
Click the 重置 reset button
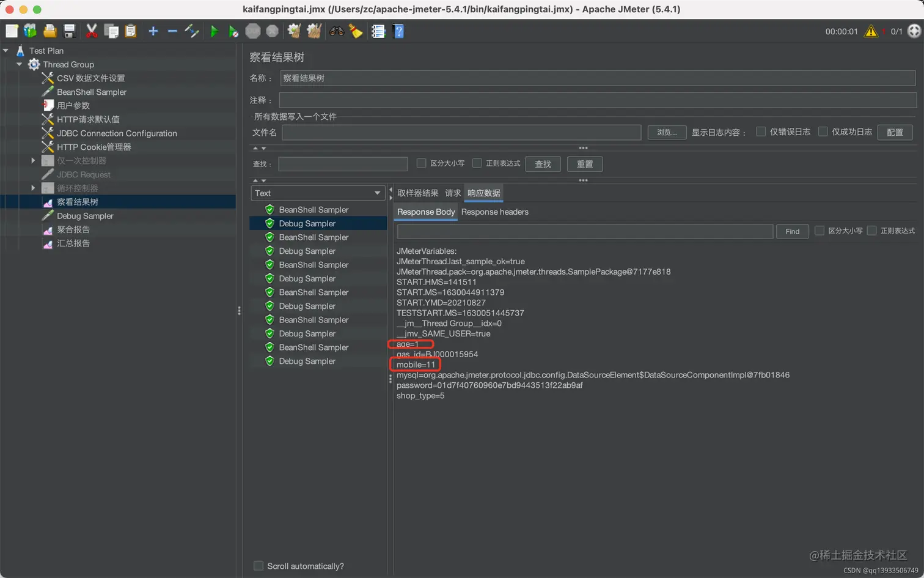pos(585,164)
